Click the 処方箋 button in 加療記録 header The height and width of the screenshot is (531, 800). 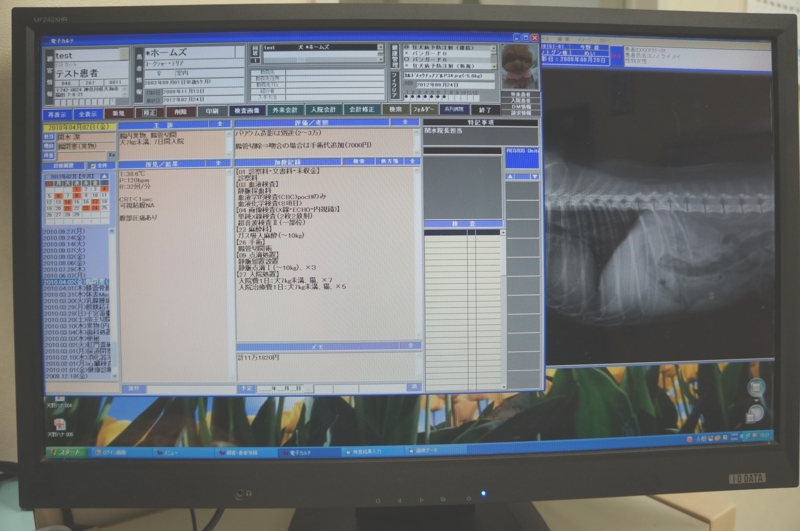point(390,161)
